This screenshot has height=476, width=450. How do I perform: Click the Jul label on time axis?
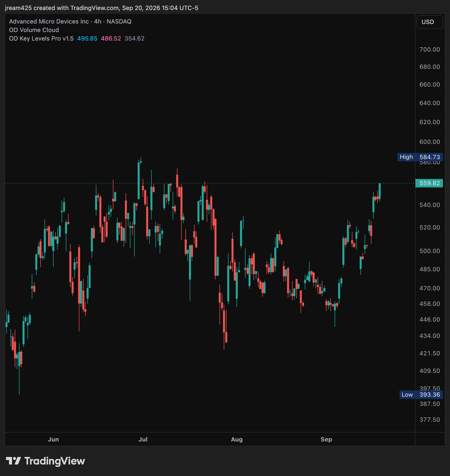coord(143,439)
